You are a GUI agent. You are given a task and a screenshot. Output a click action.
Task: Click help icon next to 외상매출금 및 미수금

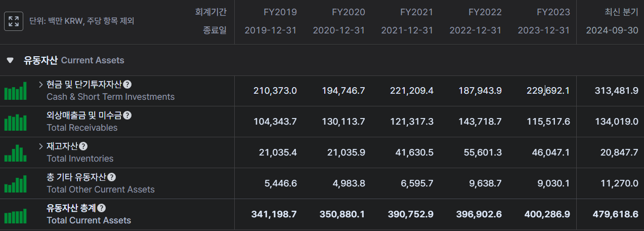(127, 115)
